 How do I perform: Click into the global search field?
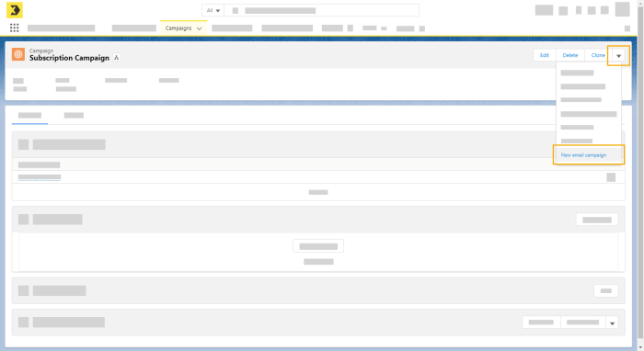pyautogui.click(x=322, y=10)
